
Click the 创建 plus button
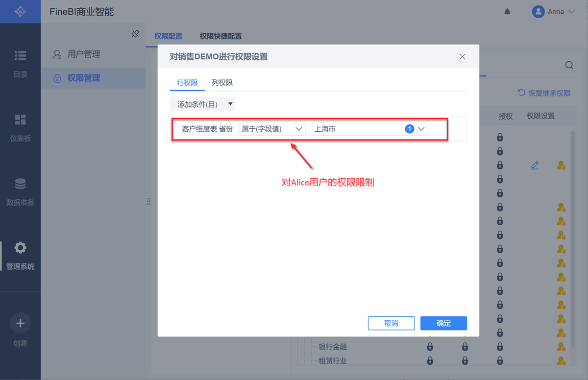click(x=20, y=323)
